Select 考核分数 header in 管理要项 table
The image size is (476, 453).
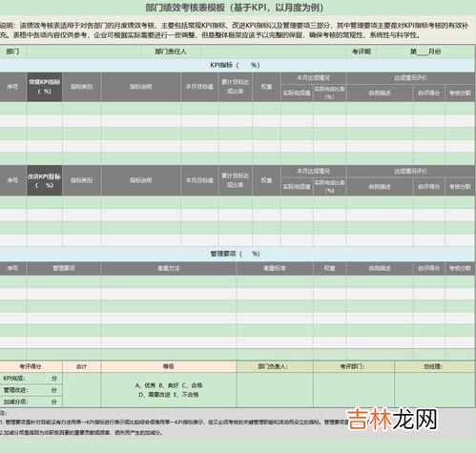pos(460,268)
